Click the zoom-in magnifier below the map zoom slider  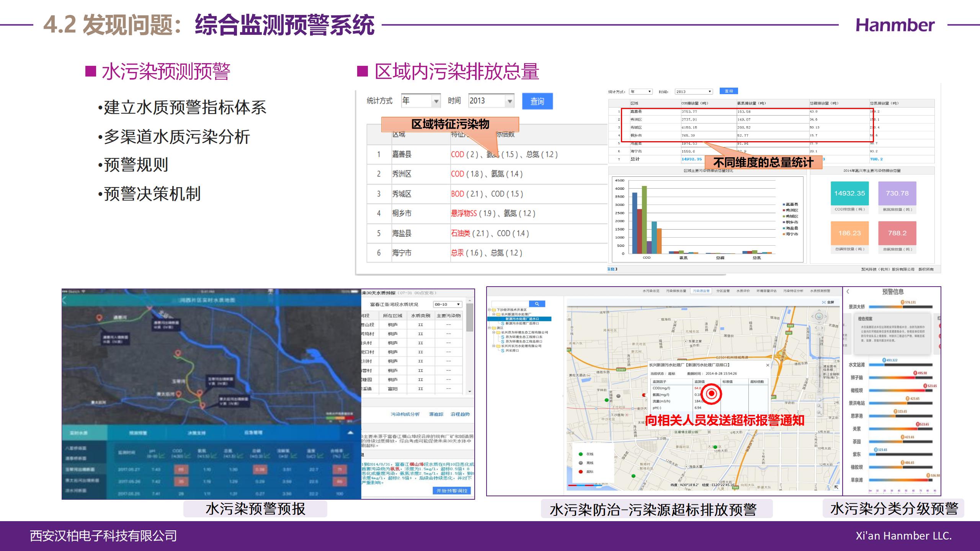pos(819,406)
